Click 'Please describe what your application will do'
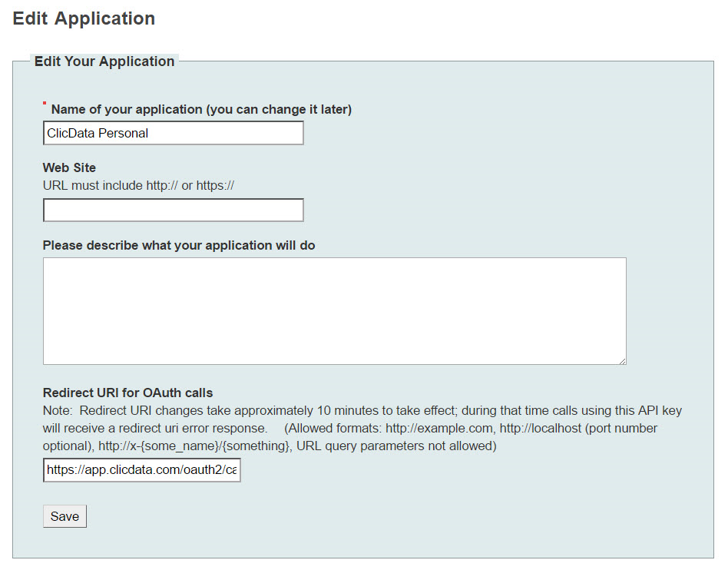 (x=179, y=245)
